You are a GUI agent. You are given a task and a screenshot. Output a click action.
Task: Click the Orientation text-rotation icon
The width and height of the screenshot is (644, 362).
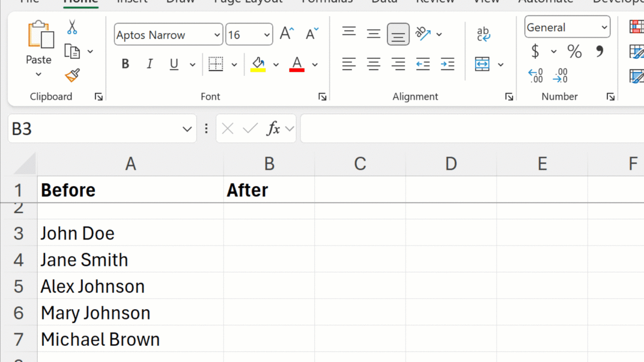(x=423, y=34)
